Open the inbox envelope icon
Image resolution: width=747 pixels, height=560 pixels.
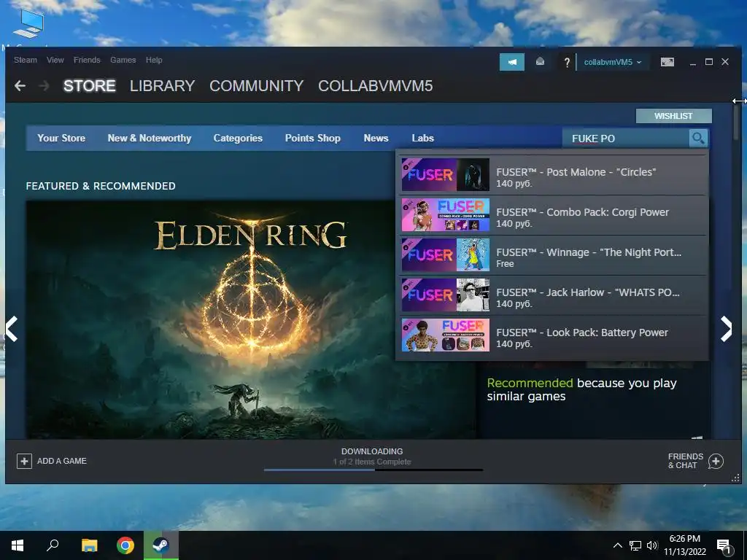pos(540,61)
